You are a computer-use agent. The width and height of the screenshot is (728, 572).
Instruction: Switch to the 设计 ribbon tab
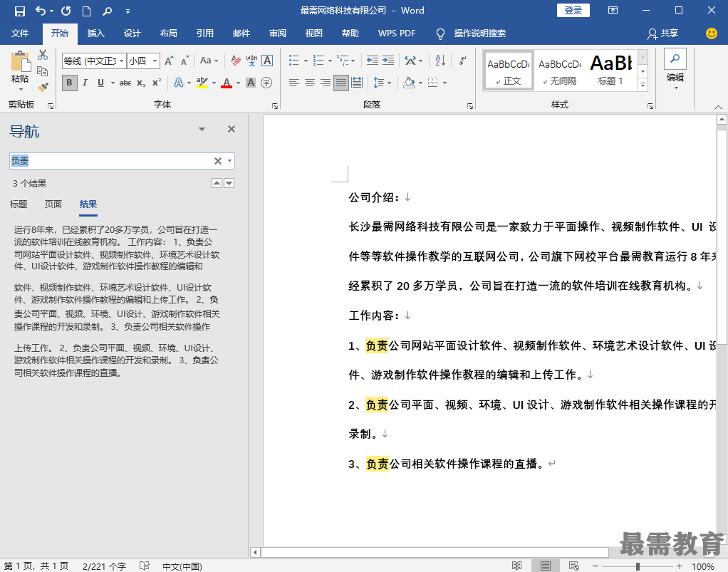tap(132, 33)
